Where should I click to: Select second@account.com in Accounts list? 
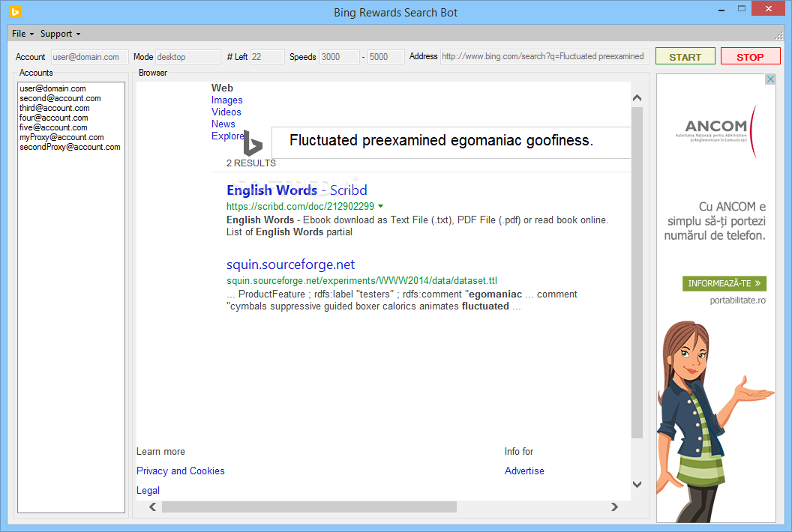point(60,98)
